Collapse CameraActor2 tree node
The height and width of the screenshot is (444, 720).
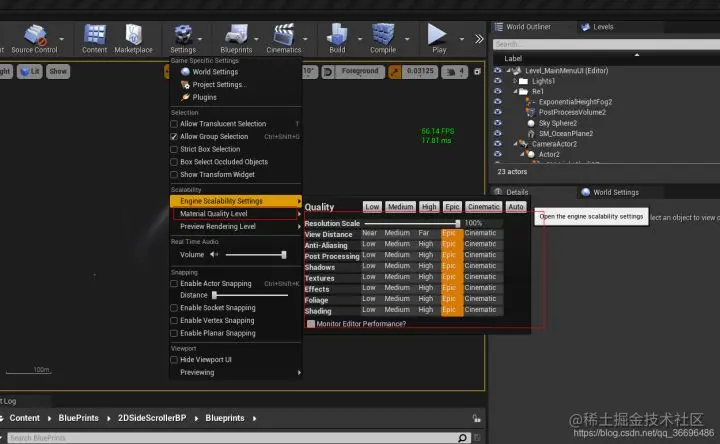coord(515,144)
